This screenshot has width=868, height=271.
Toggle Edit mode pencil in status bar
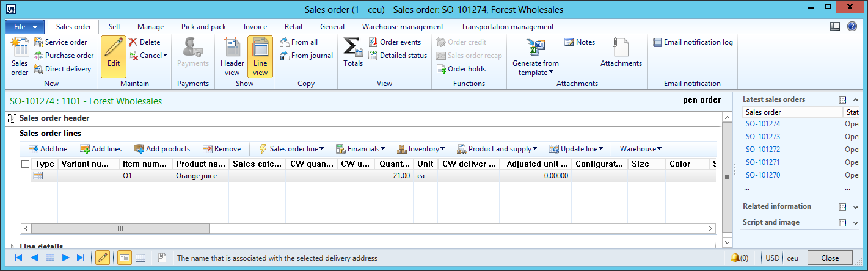103,258
